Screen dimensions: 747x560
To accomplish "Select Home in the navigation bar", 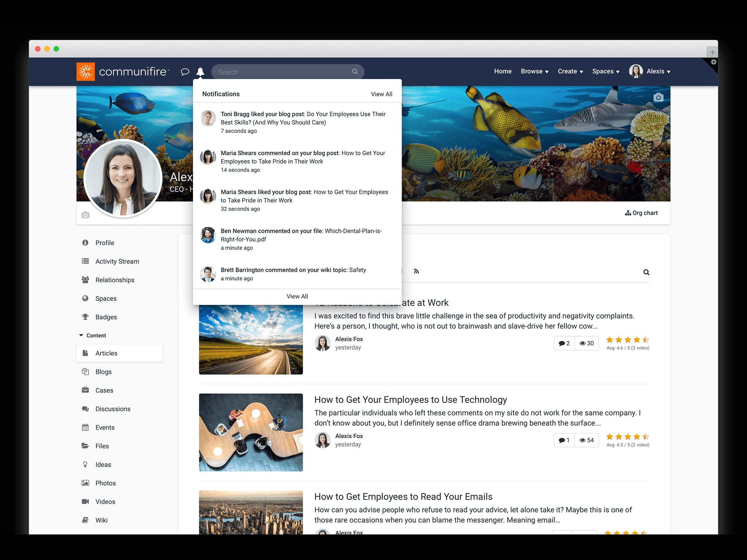I will 502,71.
